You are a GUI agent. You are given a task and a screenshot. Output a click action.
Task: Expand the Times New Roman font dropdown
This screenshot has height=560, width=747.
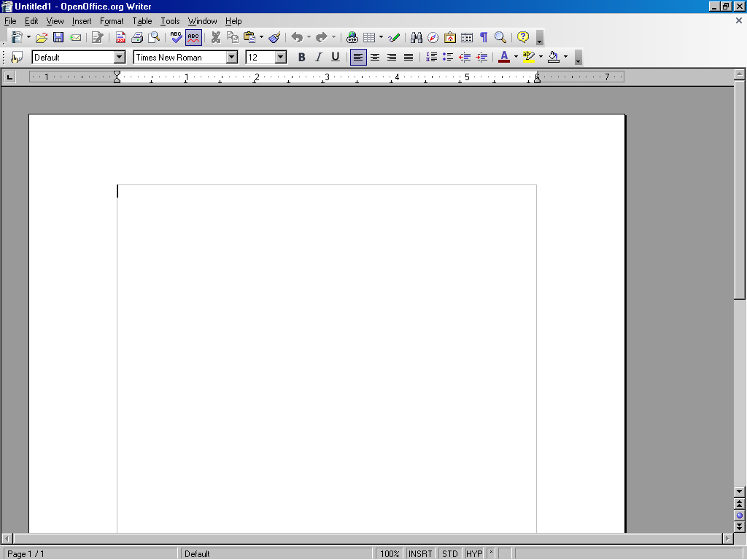point(231,57)
